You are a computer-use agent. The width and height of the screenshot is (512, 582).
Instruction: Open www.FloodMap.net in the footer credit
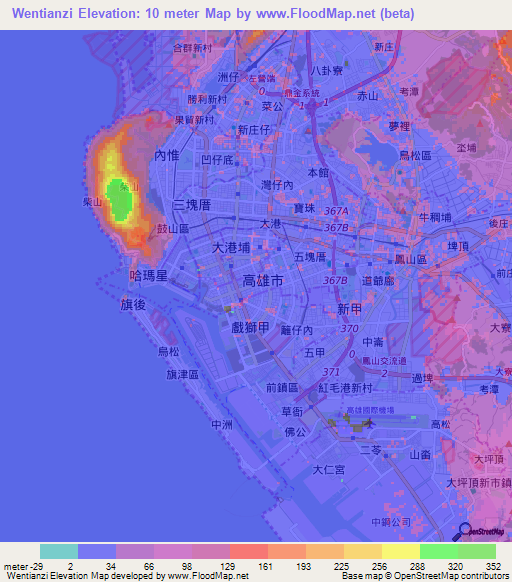click(x=208, y=576)
